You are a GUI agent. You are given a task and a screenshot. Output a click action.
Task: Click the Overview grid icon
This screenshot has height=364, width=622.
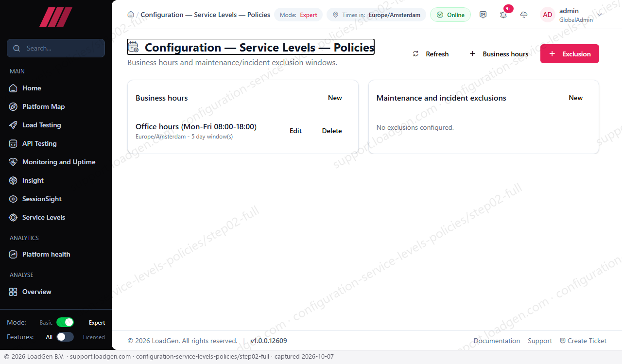(13, 292)
